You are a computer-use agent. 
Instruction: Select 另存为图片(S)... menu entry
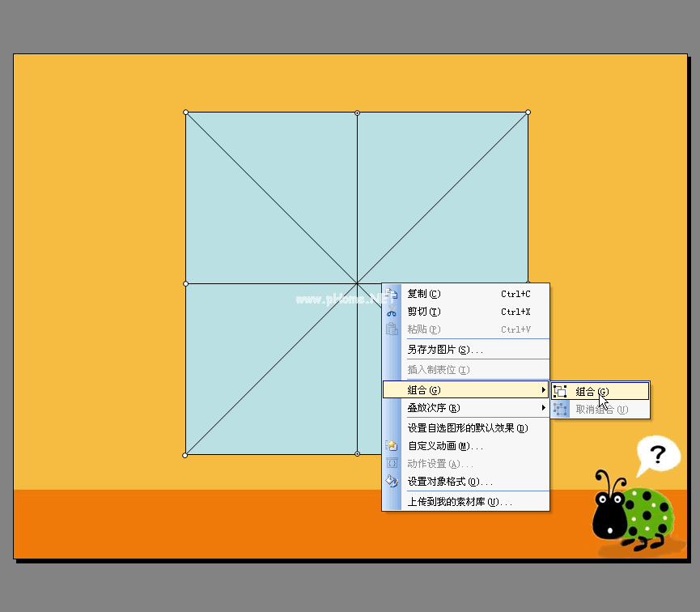click(x=466, y=350)
